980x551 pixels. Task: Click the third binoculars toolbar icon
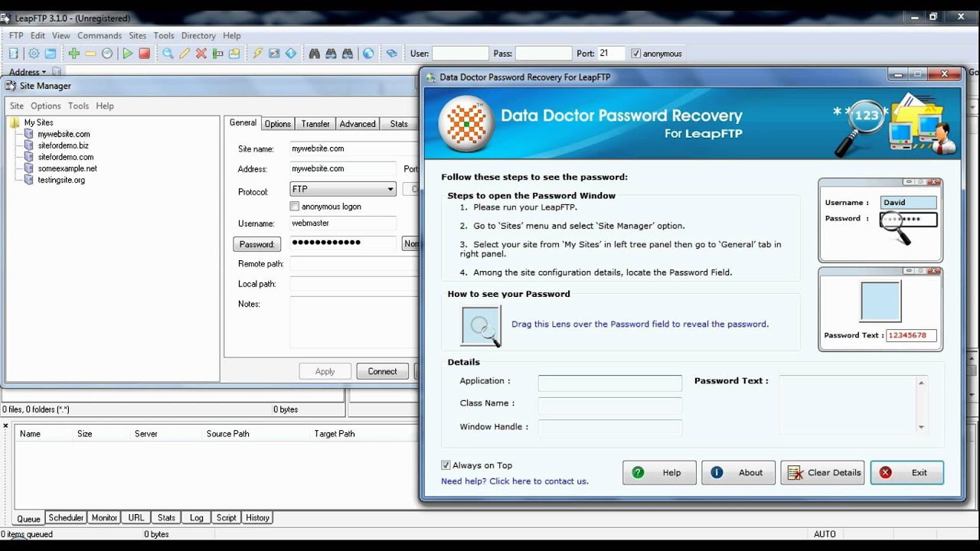click(x=348, y=54)
